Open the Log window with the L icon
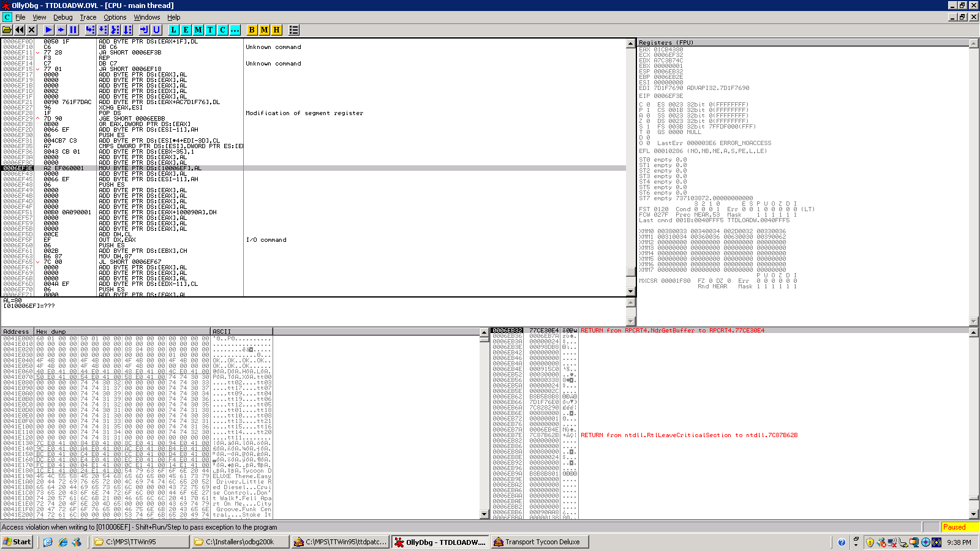 [x=174, y=29]
